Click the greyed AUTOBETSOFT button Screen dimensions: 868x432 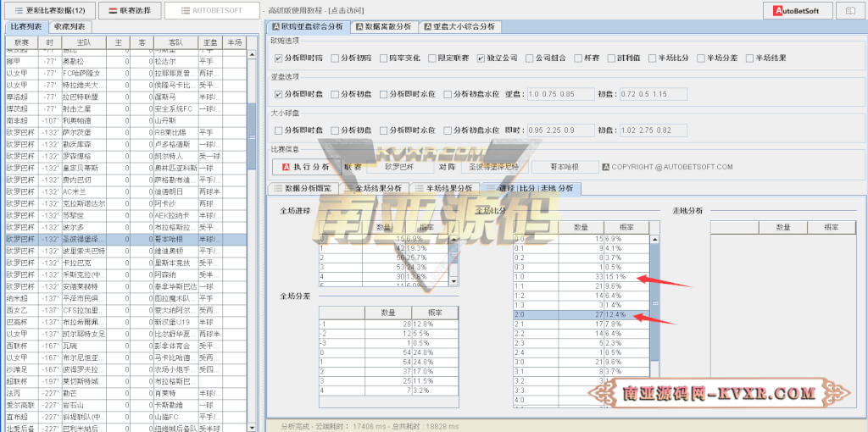[213, 10]
